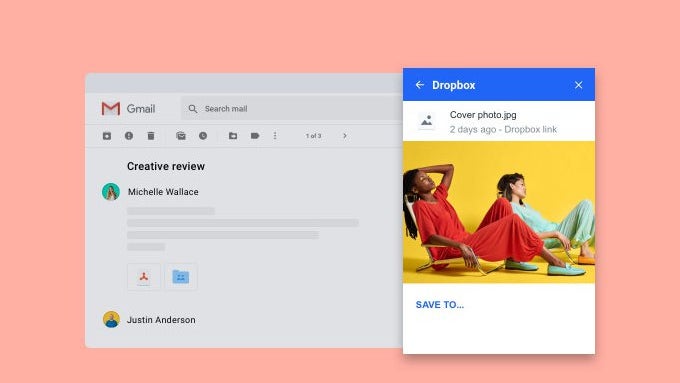Mark as unread with the envelope icon
Image resolution: width=680 pixels, height=383 pixels.
coord(181,136)
